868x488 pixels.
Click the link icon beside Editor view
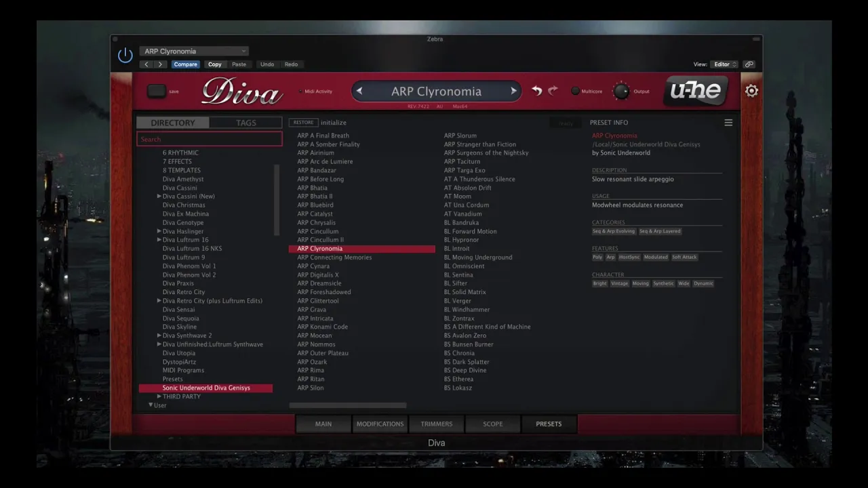[x=749, y=64]
